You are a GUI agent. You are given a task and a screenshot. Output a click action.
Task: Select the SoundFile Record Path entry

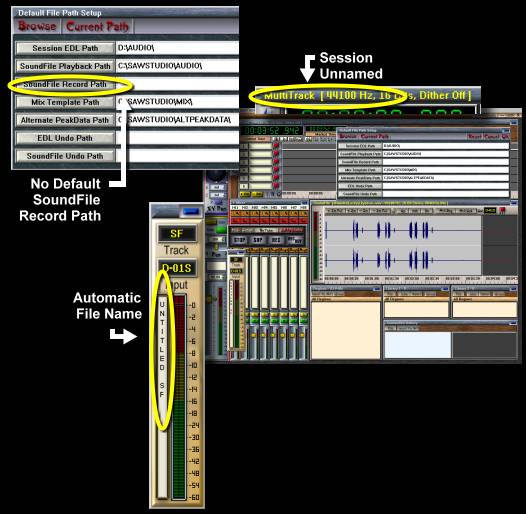[65, 84]
